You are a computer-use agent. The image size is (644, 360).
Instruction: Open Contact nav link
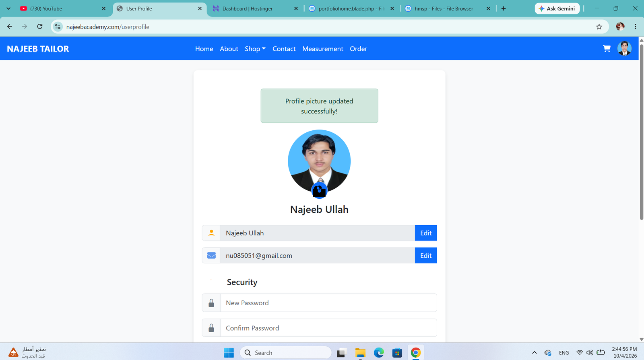click(x=284, y=49)
